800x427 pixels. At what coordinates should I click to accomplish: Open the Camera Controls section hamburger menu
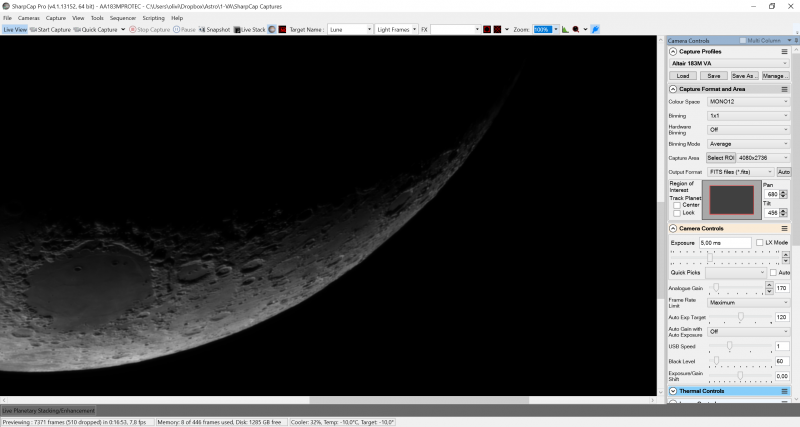(785, 229)
